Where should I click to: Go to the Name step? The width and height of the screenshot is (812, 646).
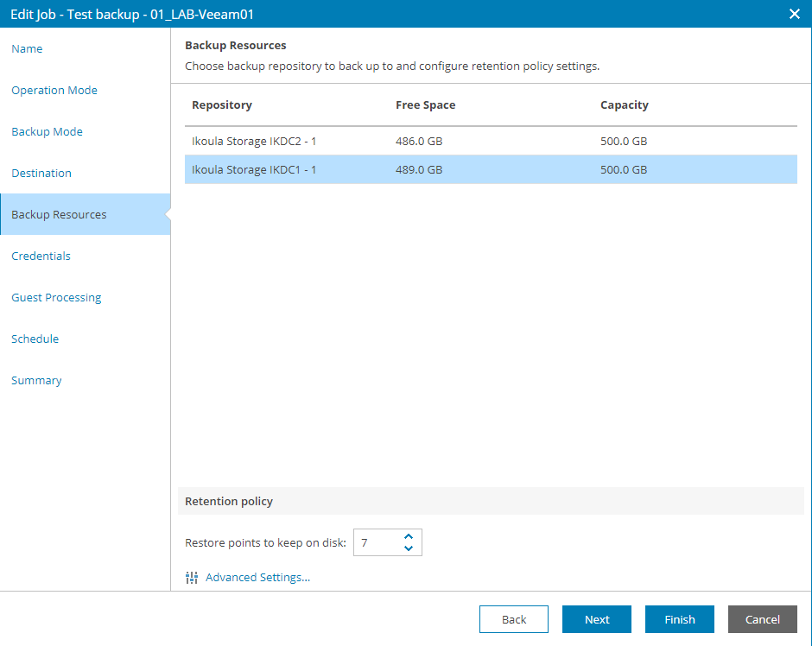(27, 48)
